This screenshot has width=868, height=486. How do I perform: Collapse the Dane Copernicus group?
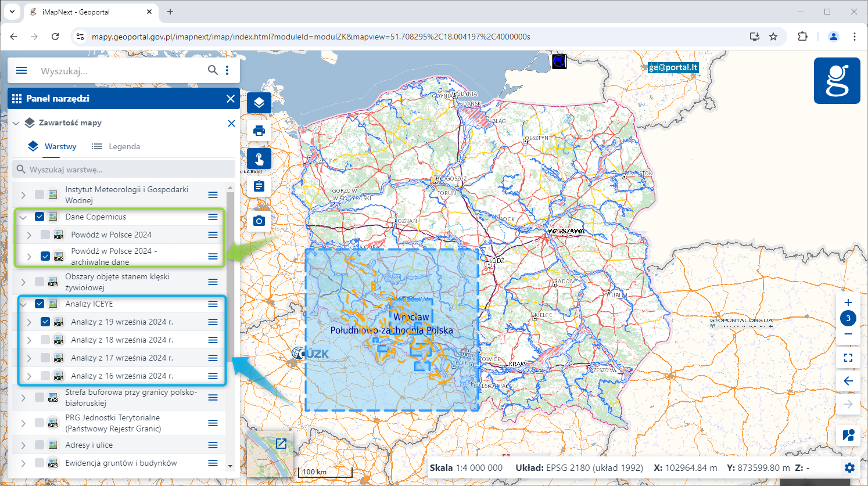[x=23, y=217]
